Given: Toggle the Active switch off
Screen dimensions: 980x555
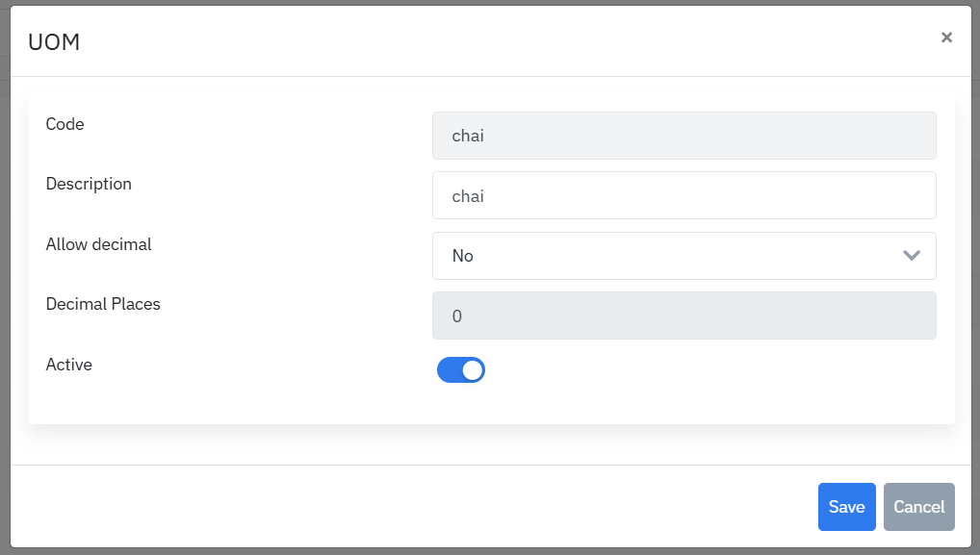Looking at the screenshot, I should point(461,370).
